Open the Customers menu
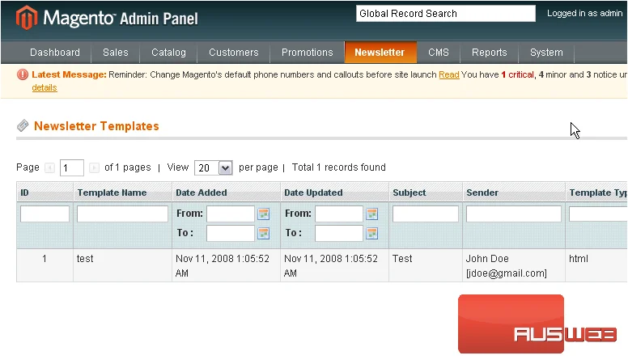This screenshot has height=364, width=628. pyautogui.click(x=234, y=53)
